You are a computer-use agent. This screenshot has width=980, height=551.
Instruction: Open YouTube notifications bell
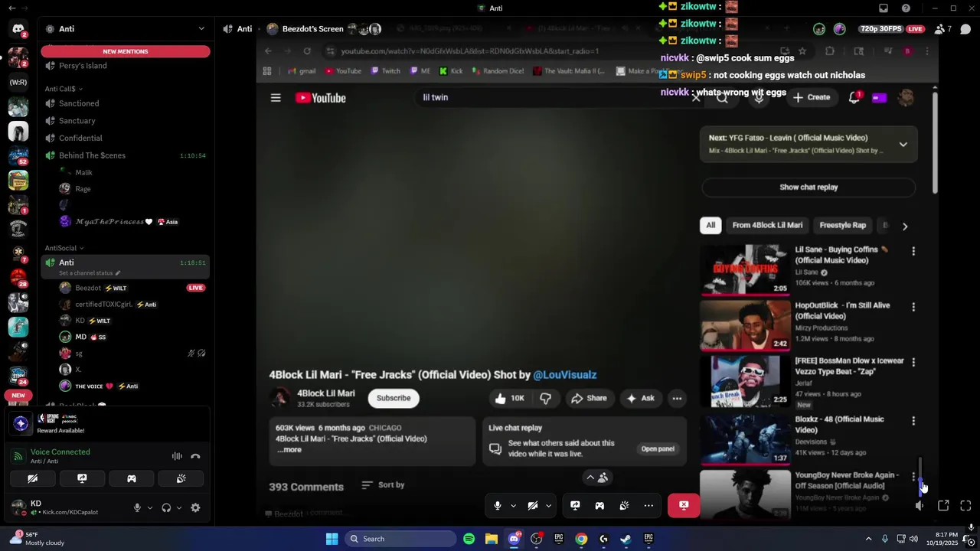[x=854, y=98]
